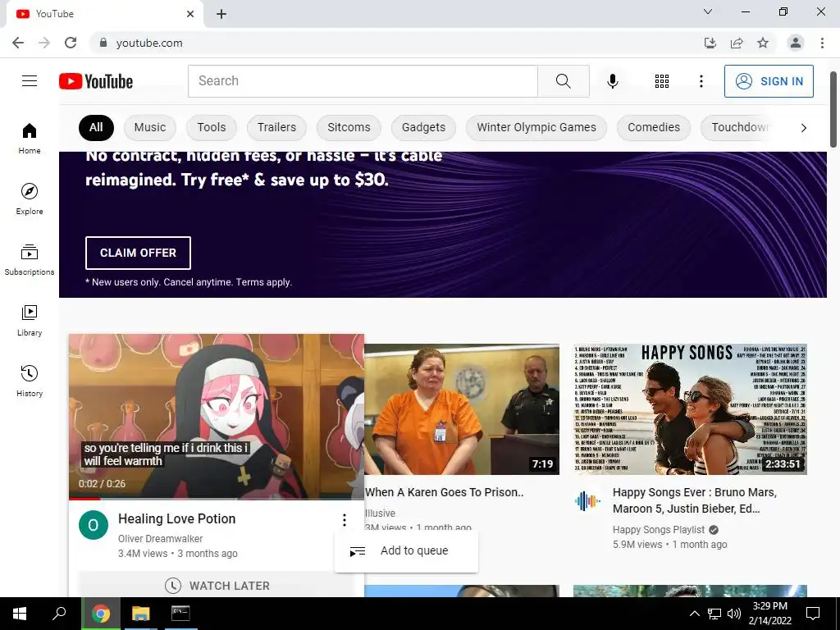The height and width of the screenshot is (630, 840).
Task: Go to Home in the sidebar
Action: pyautogui.click(x=30, y=138)
